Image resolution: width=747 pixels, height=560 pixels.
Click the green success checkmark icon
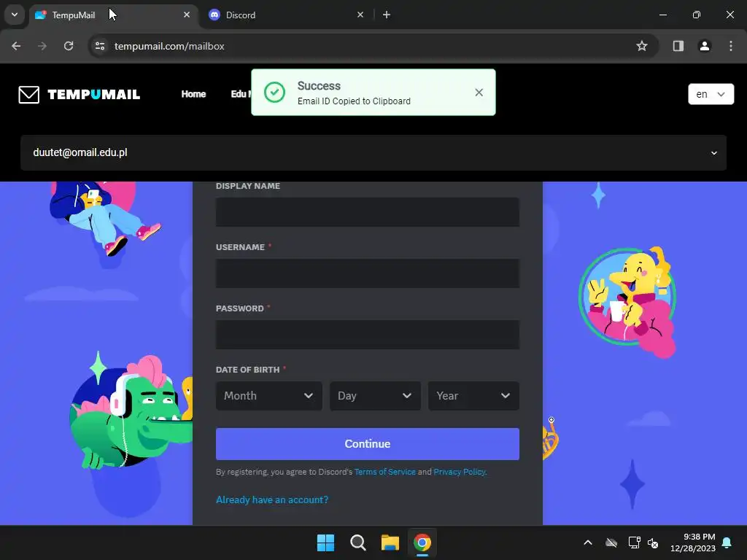(275, 93)
